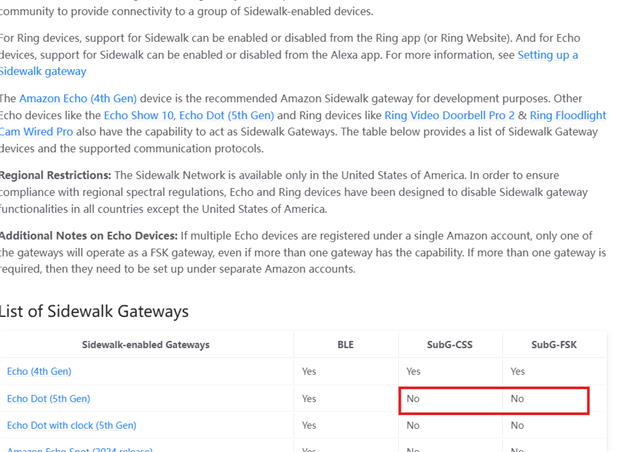The image size is (640, 452).
Task: Click the "SubG-CSS" column header
Action: tap(450, 345)
